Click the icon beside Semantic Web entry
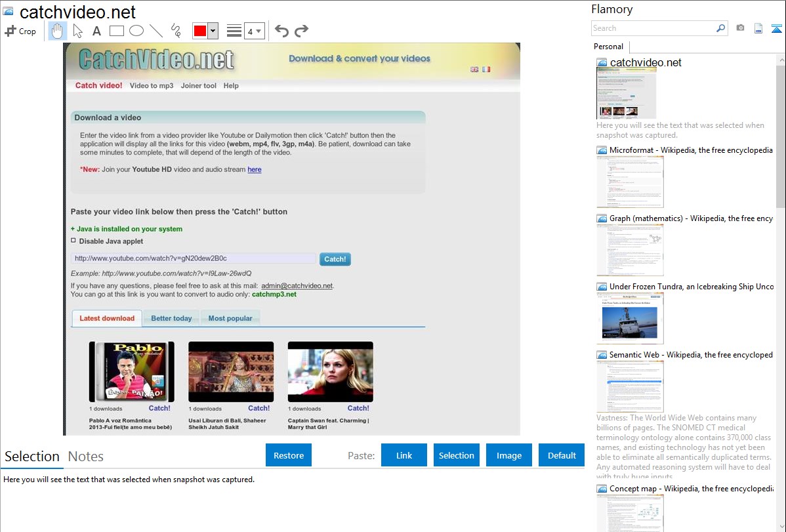786x532 pixels. coord(602,355)
